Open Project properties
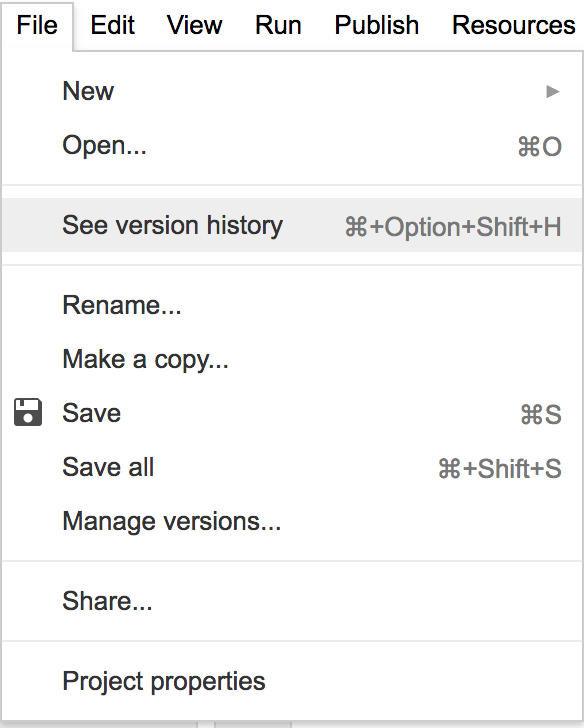584x728 pixels. point(292,681)
